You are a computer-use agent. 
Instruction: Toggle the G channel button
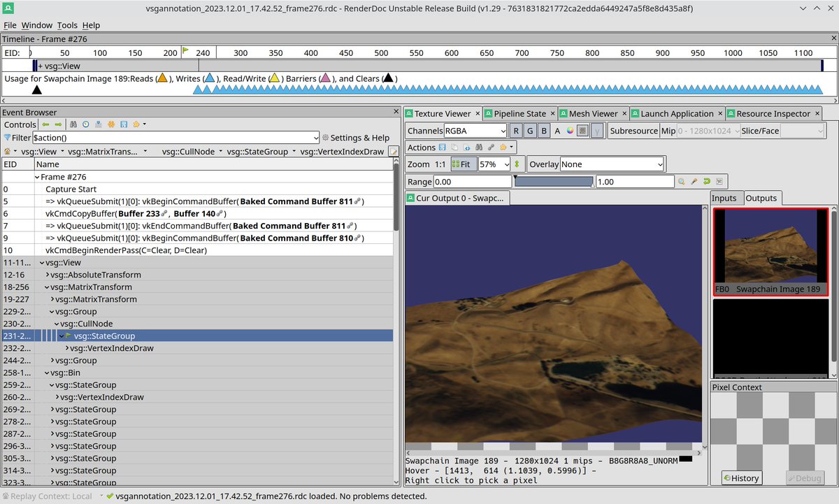[530, 131]
